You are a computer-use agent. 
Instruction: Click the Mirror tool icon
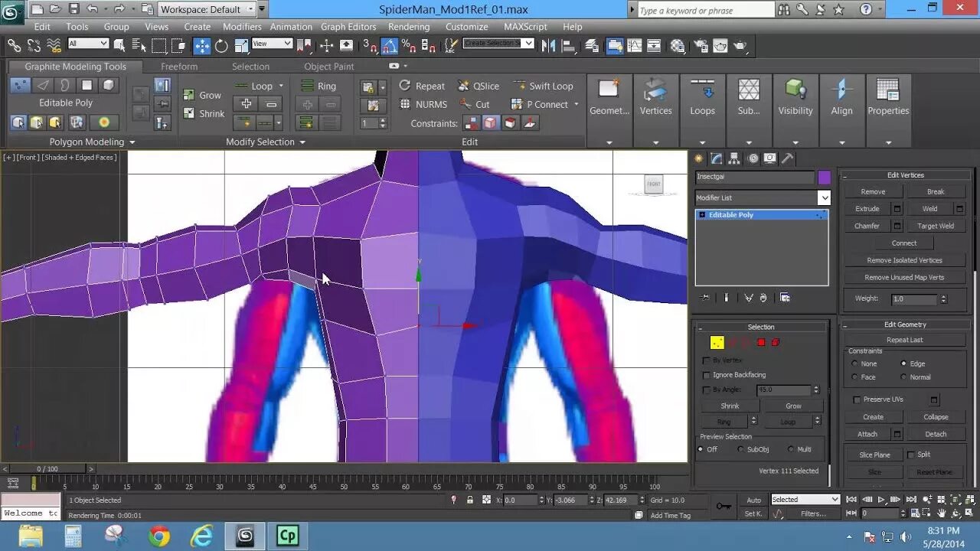click(548, 45)
